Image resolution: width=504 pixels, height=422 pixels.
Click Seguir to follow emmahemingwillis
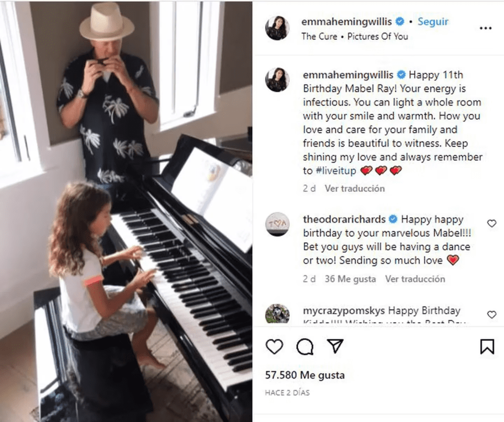[x=433, y=22]
